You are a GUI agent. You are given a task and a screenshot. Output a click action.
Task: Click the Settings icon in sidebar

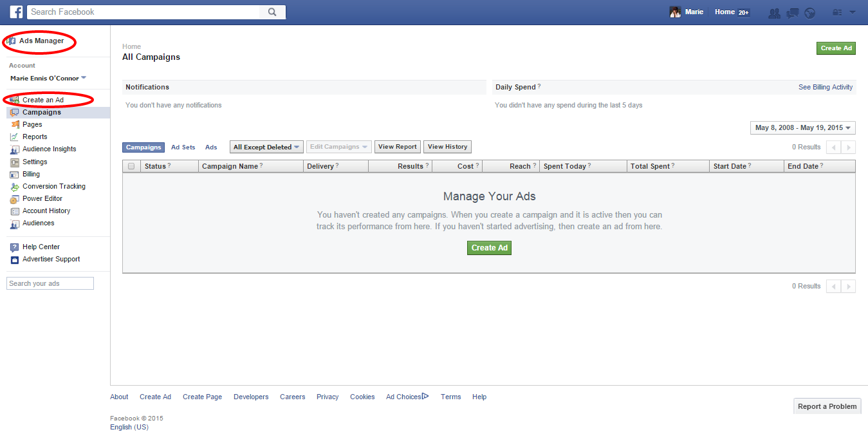point(15,162)
